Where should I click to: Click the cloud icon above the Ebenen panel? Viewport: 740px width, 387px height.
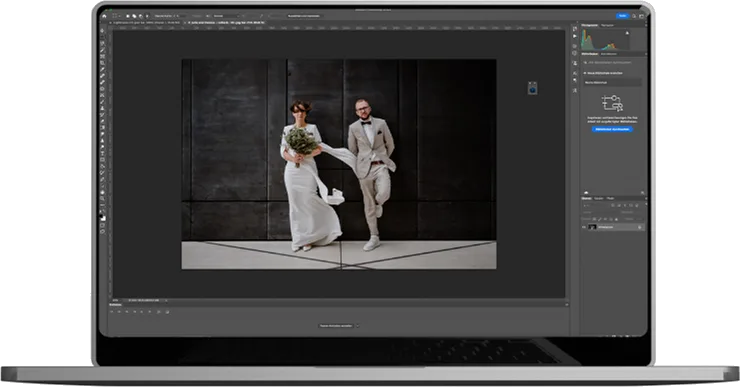tap(586, 193)
